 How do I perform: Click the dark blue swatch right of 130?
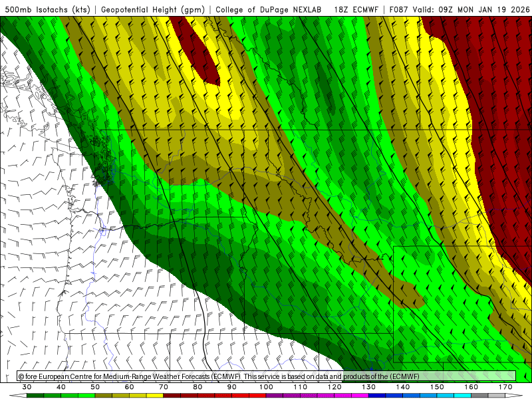pos(377,396)
